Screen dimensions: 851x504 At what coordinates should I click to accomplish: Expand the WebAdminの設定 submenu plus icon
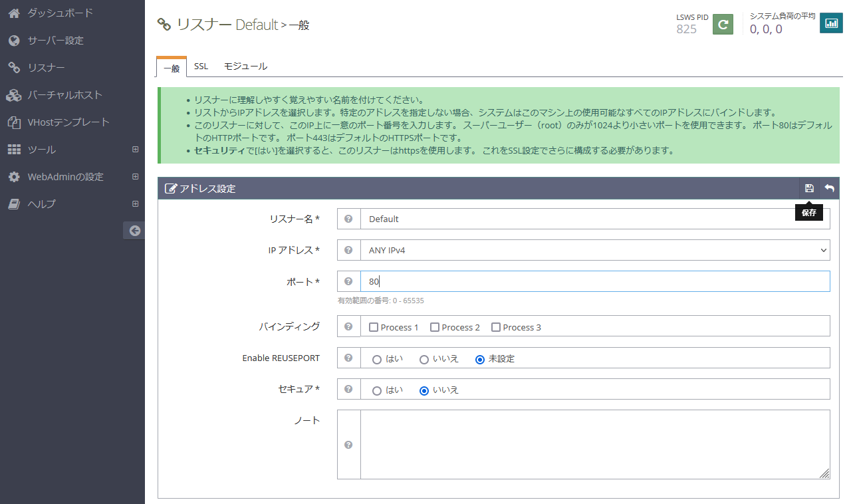[136, 177]
